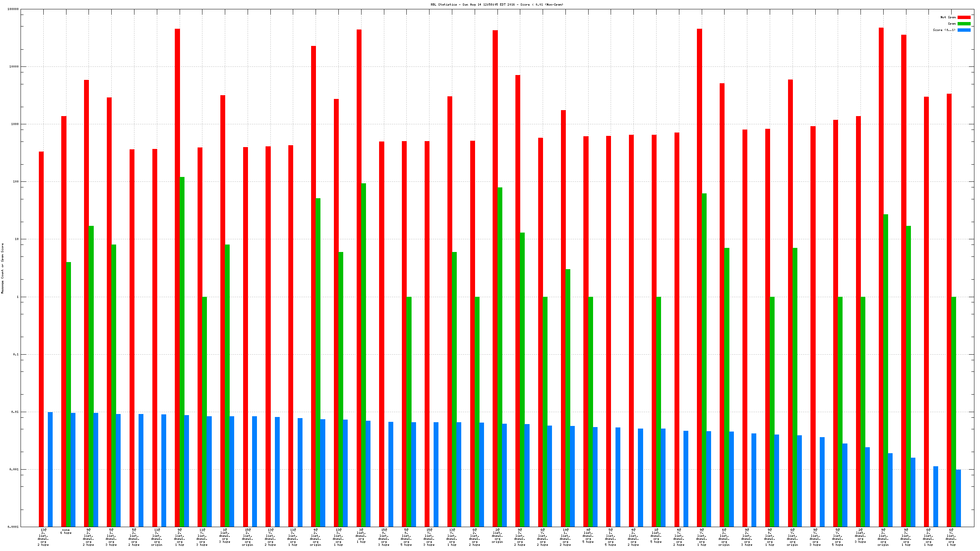Click the 'none 6 hops' x-axis label
The height and width of the screenshot is (551, 980).
pyautogui.click(x=66, y=531)
